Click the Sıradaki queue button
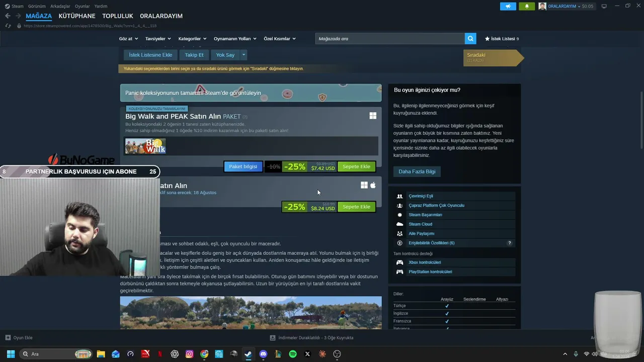This screenshot has width=644, height=362. (x=493, y=58)
